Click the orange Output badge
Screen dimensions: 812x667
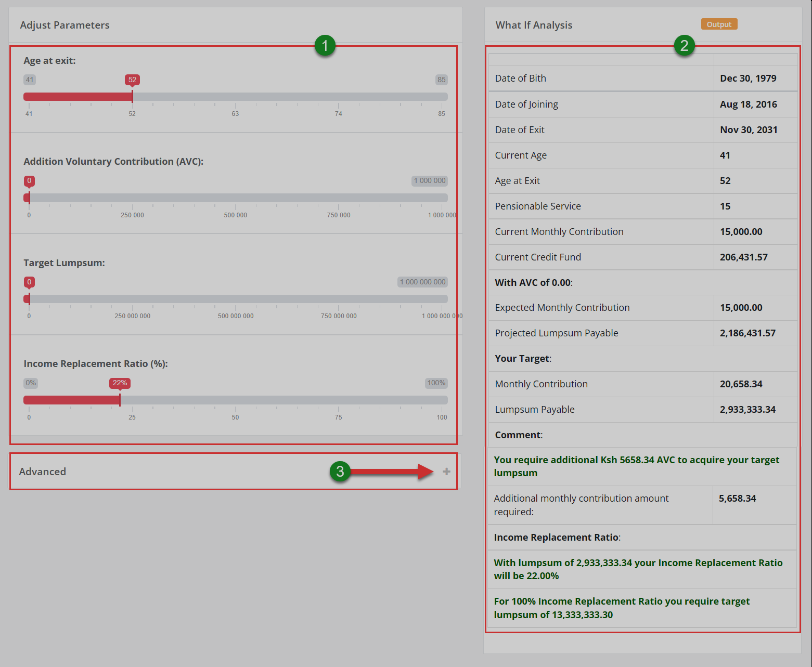[x=719, y=24]
